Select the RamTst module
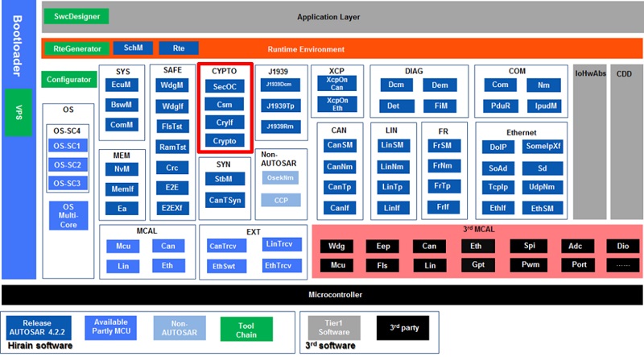644x357 pixels. coord(172,147)
